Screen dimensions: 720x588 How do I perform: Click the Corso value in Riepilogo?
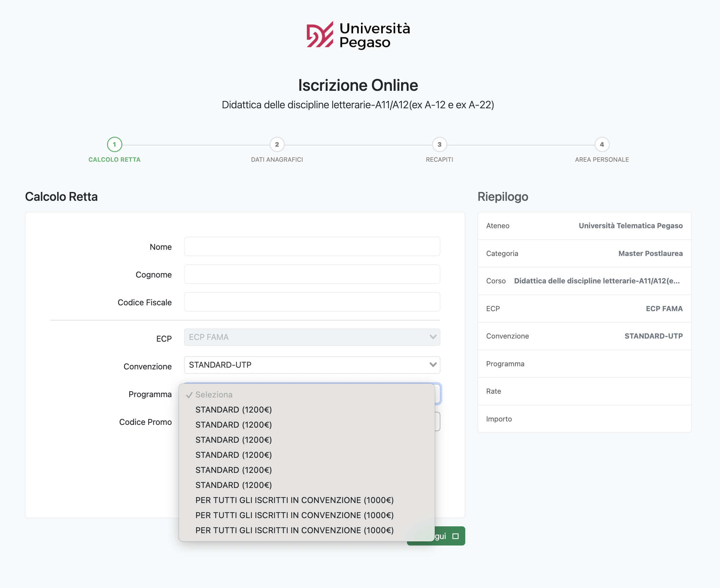597,281
